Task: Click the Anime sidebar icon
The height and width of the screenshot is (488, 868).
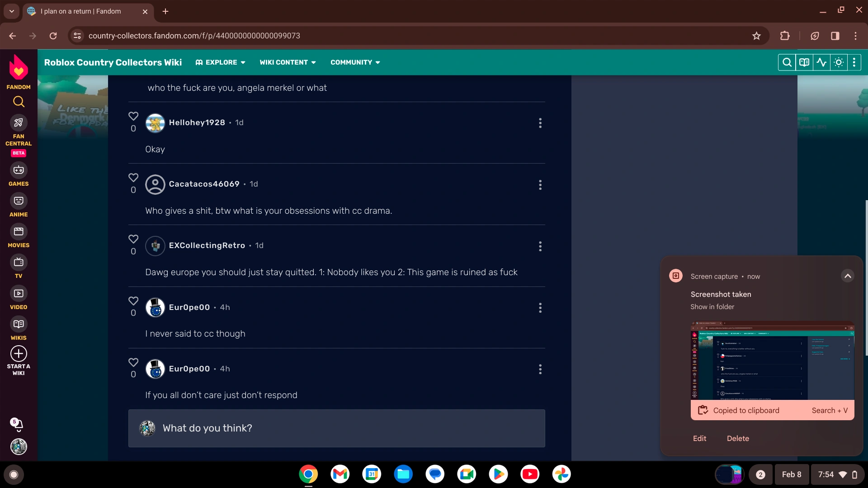Action: 19,201
